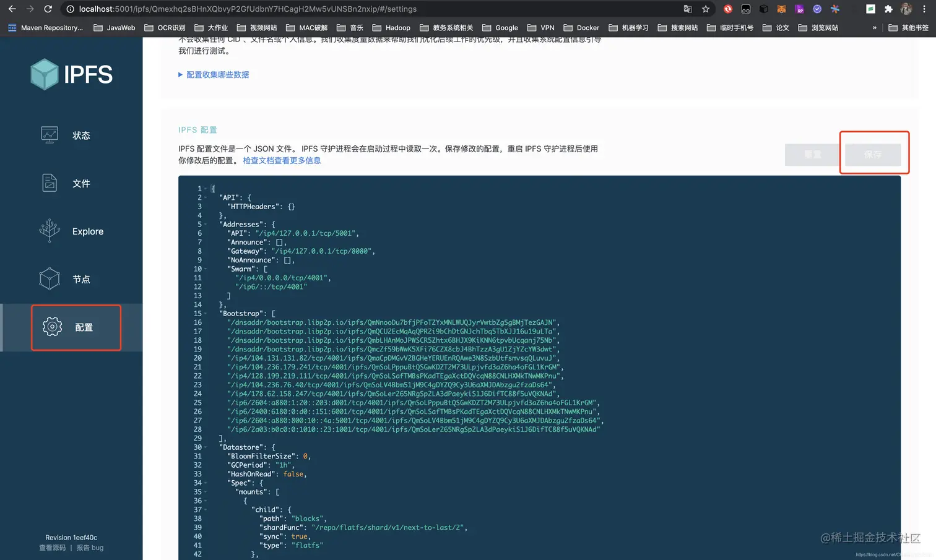936x560 pixels.
Task: Select the 配置 settings gear icon
Action: 53,327
